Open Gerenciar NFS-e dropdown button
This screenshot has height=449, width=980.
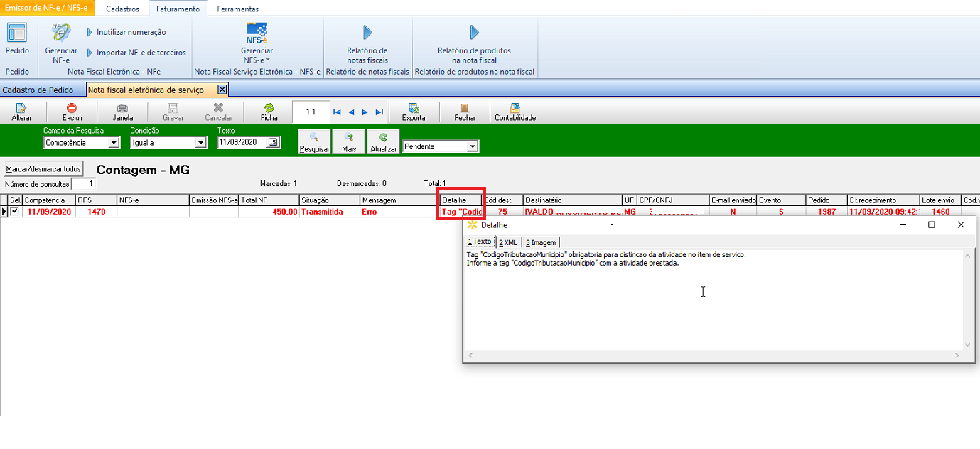[257, 43]
